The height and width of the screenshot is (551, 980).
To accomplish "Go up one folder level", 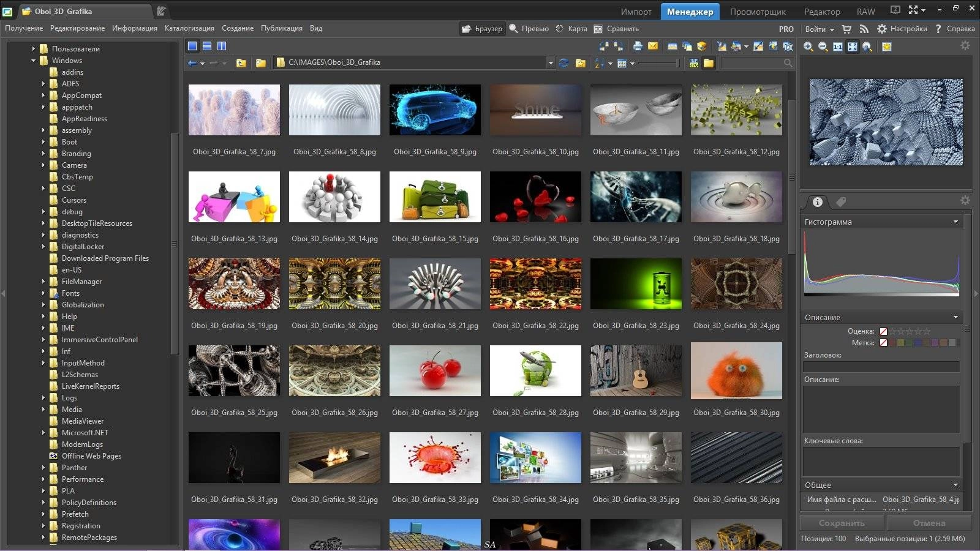I will pyautogui.click(x=241, y=62).
